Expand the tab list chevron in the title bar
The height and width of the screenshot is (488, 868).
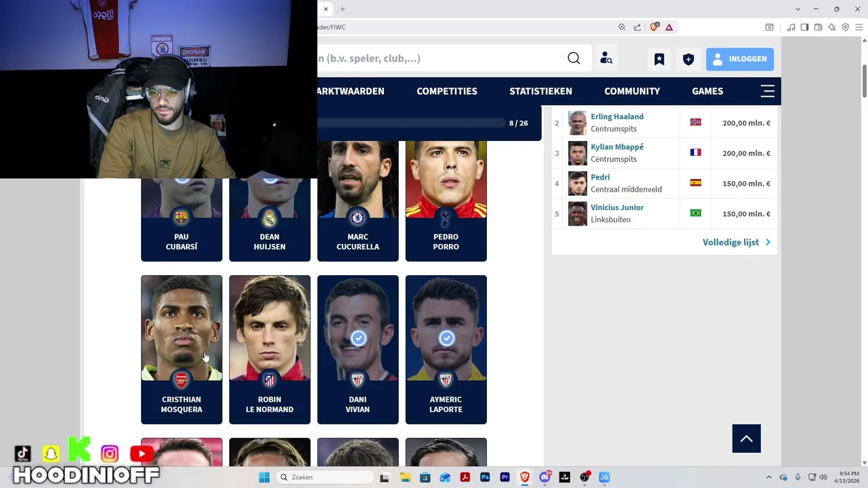click(798, 9)
